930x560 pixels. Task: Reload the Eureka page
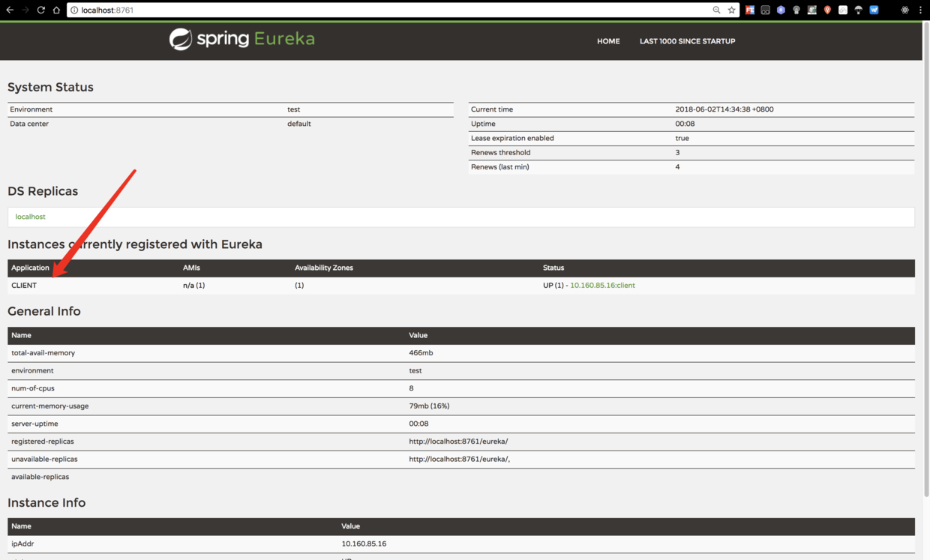coord(41,10)
